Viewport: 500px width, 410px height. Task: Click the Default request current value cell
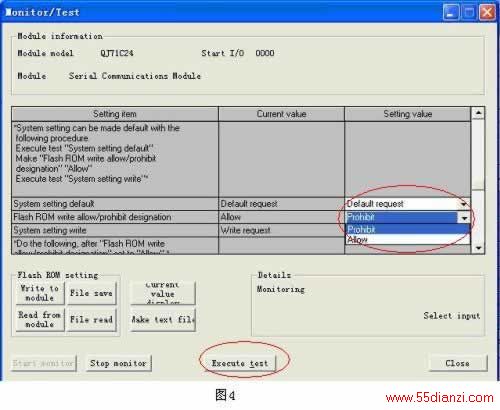281,204
